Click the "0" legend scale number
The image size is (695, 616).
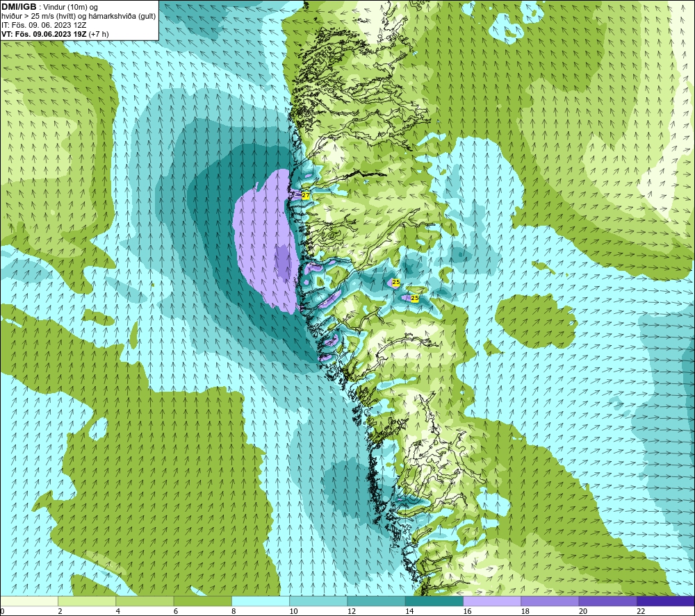[2, 612]
